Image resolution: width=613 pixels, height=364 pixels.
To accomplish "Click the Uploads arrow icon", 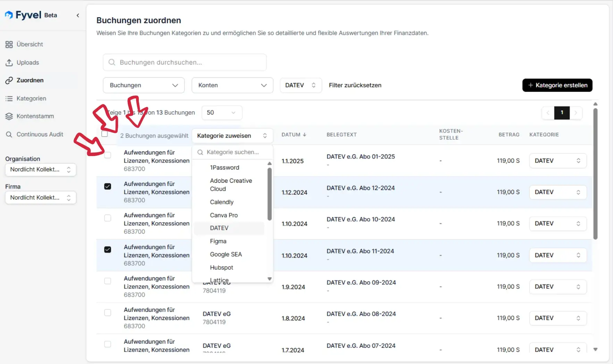I will pyautogui.click(x=9, y=62).
